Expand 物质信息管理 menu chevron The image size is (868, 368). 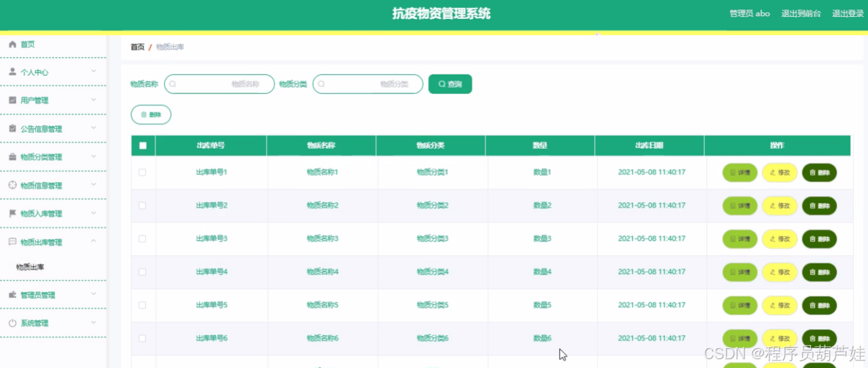click(93, 185)
